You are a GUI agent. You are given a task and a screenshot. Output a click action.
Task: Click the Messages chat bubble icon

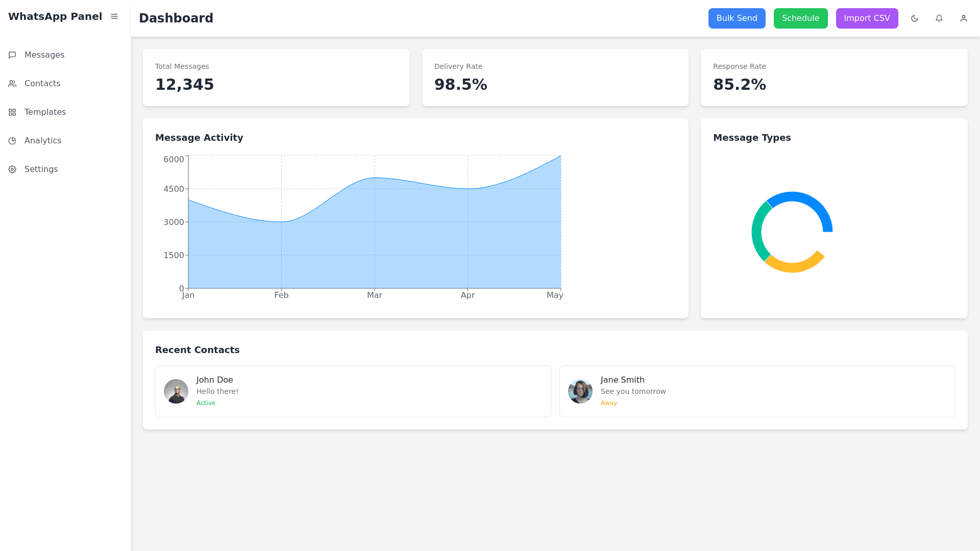[x=12, y=55]
